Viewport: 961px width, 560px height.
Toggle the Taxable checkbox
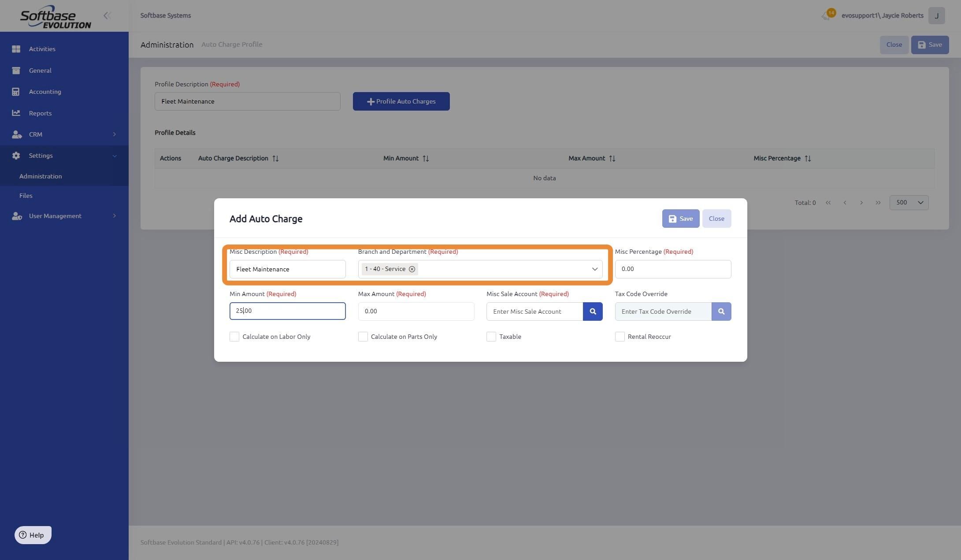pos(491,337)
